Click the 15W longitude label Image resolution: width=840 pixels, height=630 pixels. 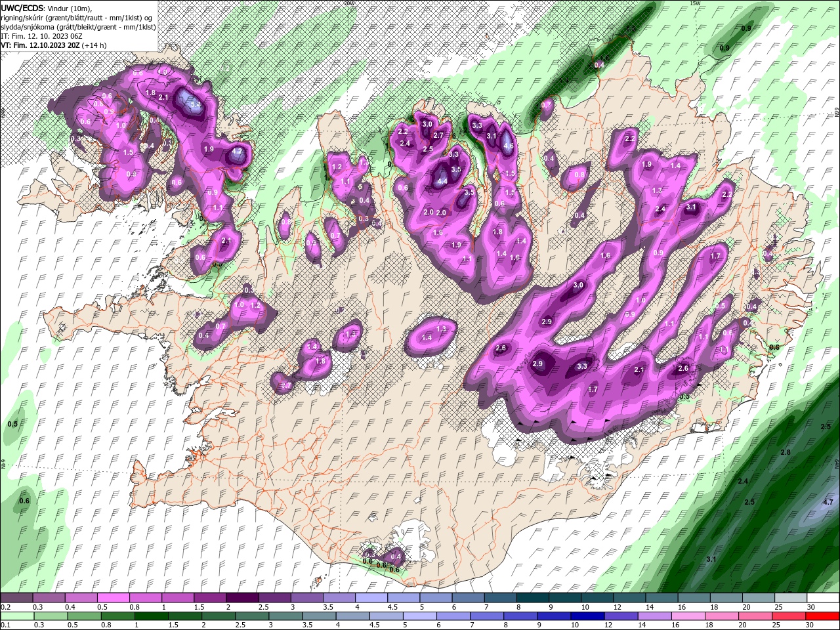point(695,3)
